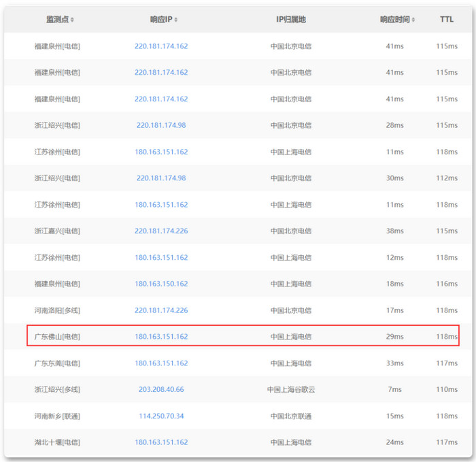Click the 110ms TTL value

[447, 389]
